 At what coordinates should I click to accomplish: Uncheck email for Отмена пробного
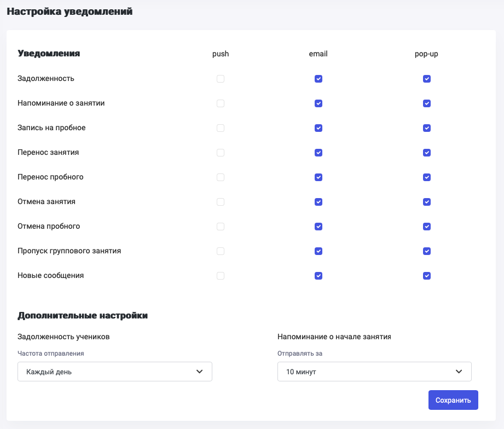coord(318,227)
